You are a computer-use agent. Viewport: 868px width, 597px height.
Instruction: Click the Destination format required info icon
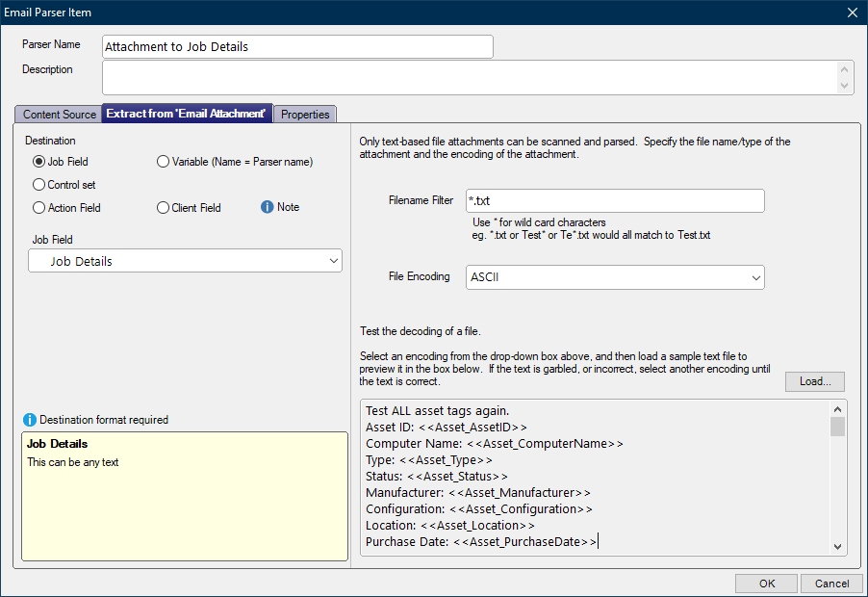tap(29, 420)
